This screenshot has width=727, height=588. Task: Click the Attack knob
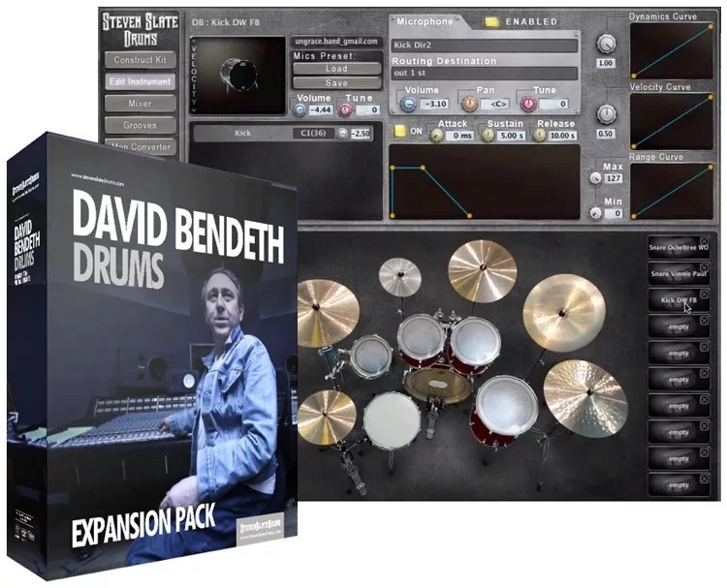pos(436,136)
